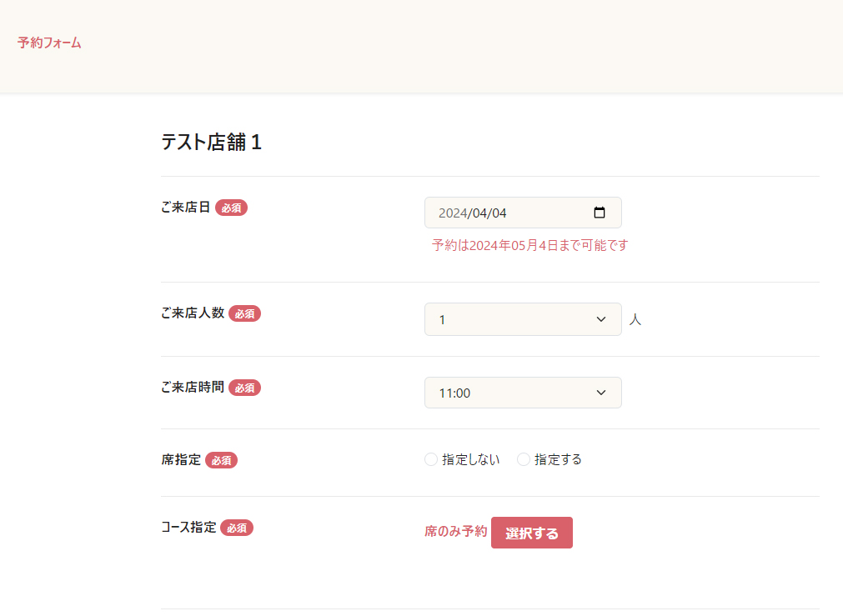Viewport: 843px width, 616px height.
Task: Open the calendar picker icon
Action: coord(600,213)
